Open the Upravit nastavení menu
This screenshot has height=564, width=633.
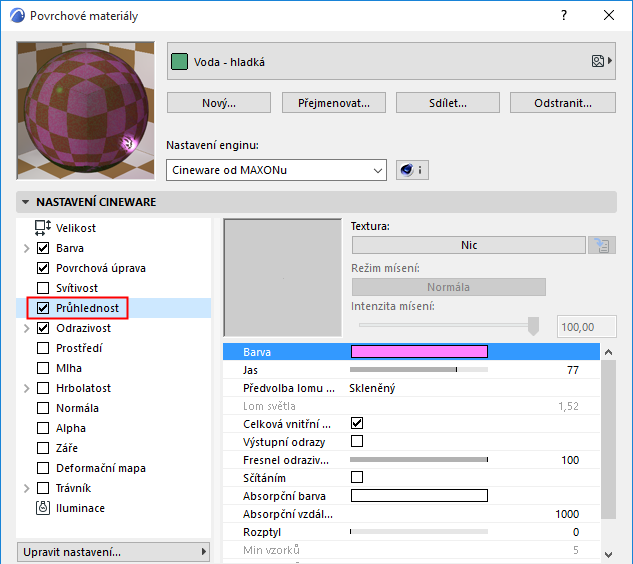[x=113, y=552]
